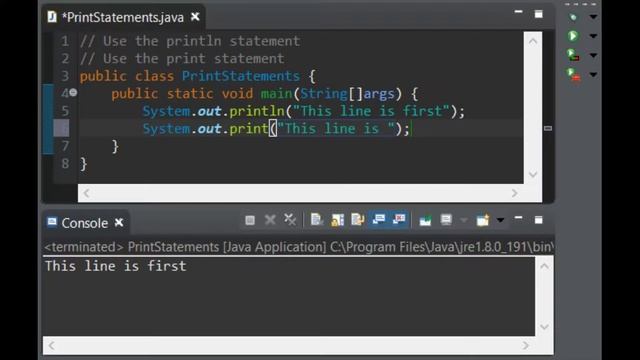640x360 pixels.
Task: Click the 'args' parameter in main signature
Action: (x=379, y=94)
